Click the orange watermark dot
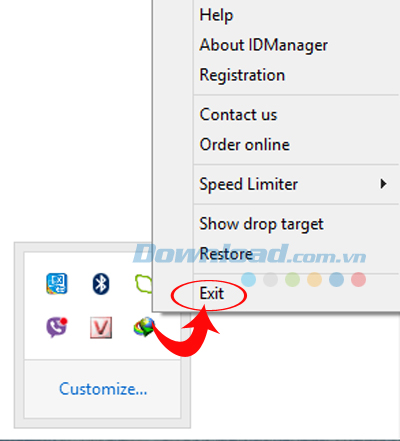The width and height of the screenshot is (400, 441). 314,280
